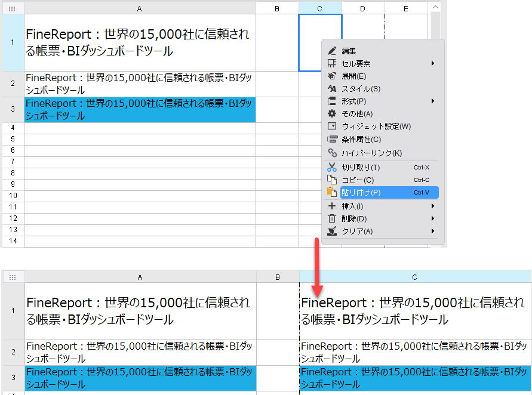Select column D header in upper sheet
This screenshot has width=532, height=395.
tap(362, 9)
